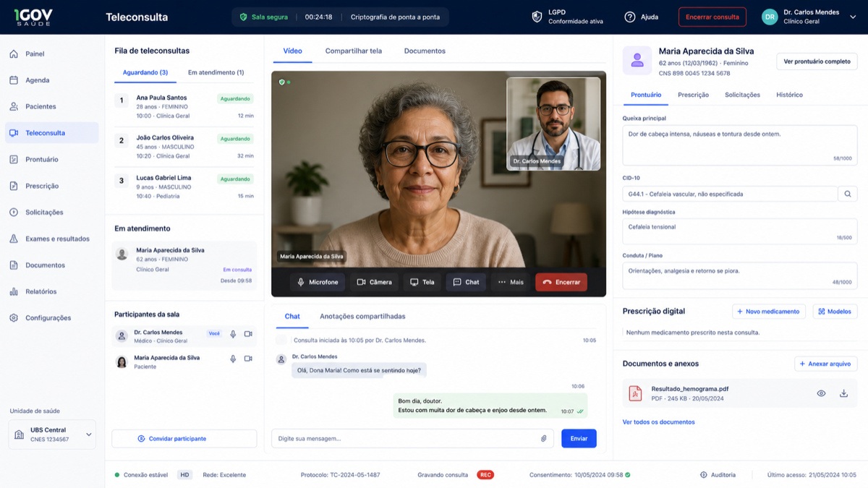The width and height of the screenshot is (868, 488).
Task: Select João Carlos Oliveira in queue
Action: pyautogui.click(x=184, y=147)
